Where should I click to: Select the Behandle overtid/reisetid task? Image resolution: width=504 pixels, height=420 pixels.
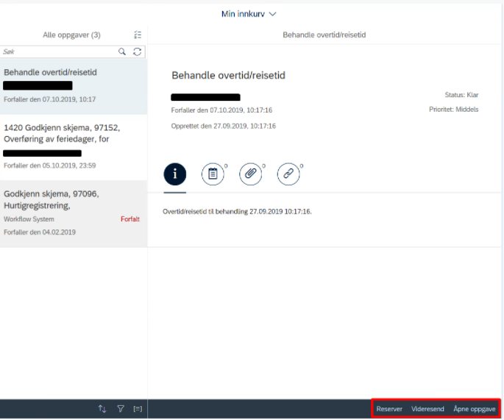coord(74,86)
